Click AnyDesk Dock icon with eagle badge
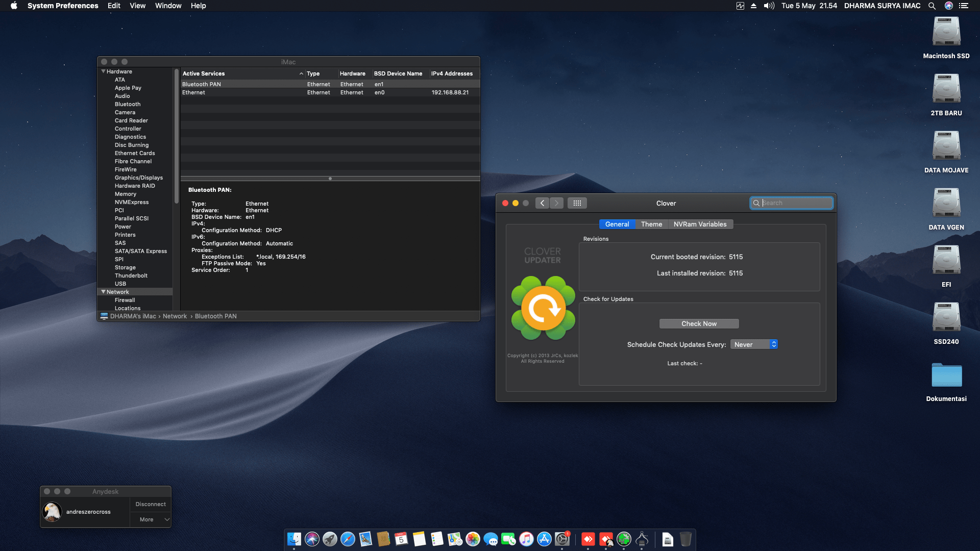 [x=606, y=539]
